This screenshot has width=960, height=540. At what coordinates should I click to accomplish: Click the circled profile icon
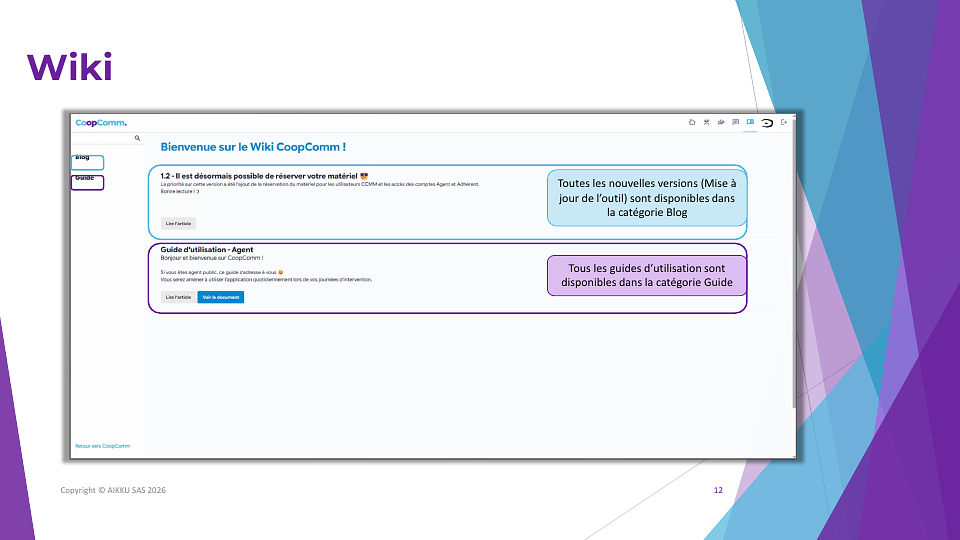[x=767, y=123]
